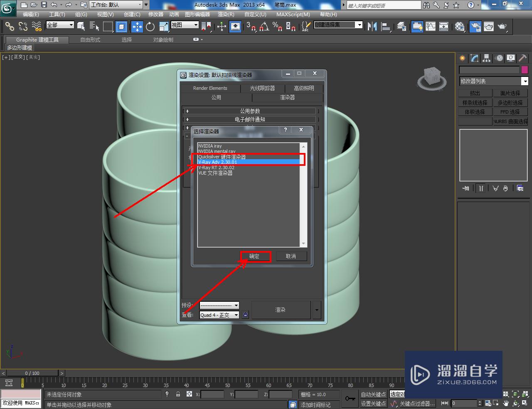This screenshot has width=532, height=409.
Task: Click 取消 in Choose Renderer dialog
Action: pyautogui.click(x=291, y=256)
